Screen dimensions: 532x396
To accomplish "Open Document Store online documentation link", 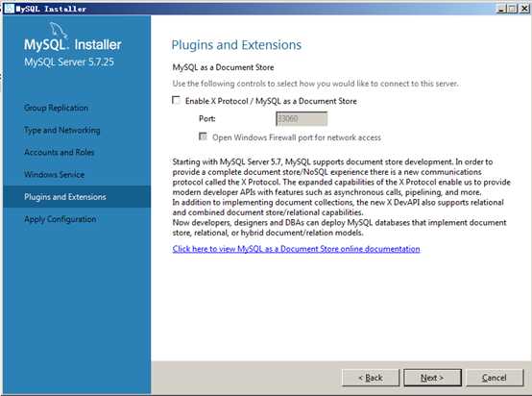I will (x=296, y=249).
